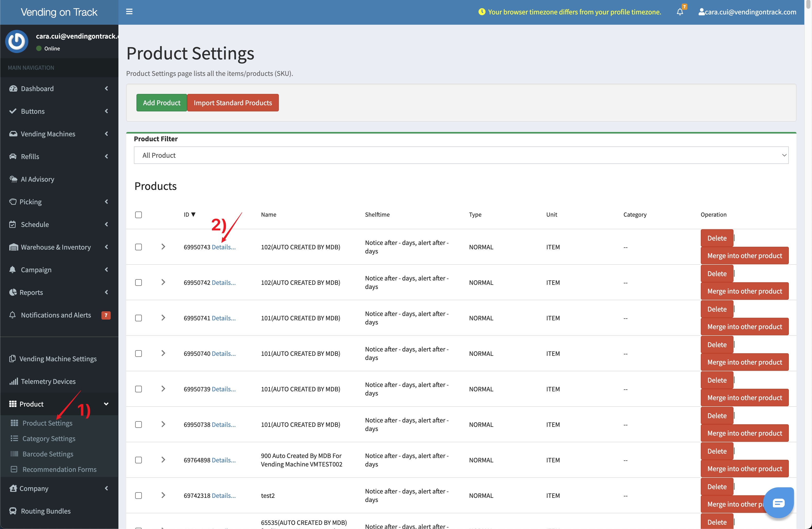Check the checkbox beside test2 product
Viewport: 812px width, 529px height.
pyautogui.click(x=139, y=496)
